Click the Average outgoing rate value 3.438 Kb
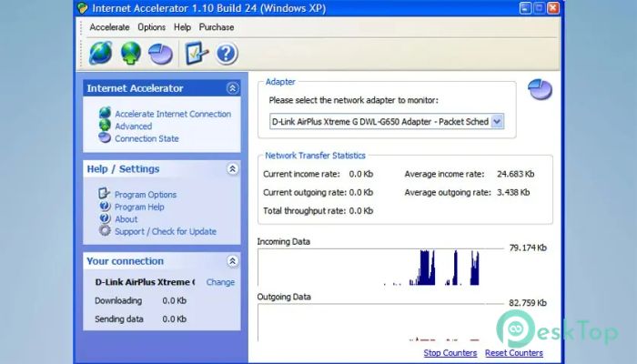The height and width of the screenshot is (364, 637). pyautogui.click(x=513, y=192)
